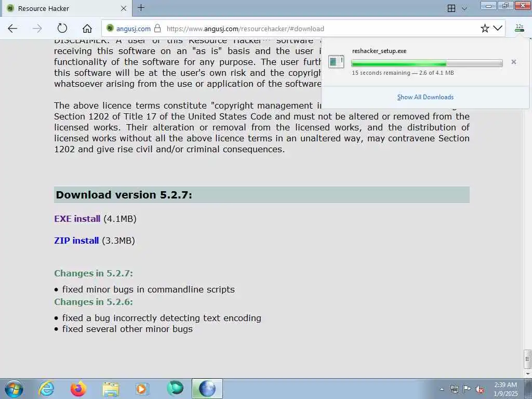This screenshot has height=399, width=532.
Task: Expand the address bar history chevron
Action: click(498, 28)
